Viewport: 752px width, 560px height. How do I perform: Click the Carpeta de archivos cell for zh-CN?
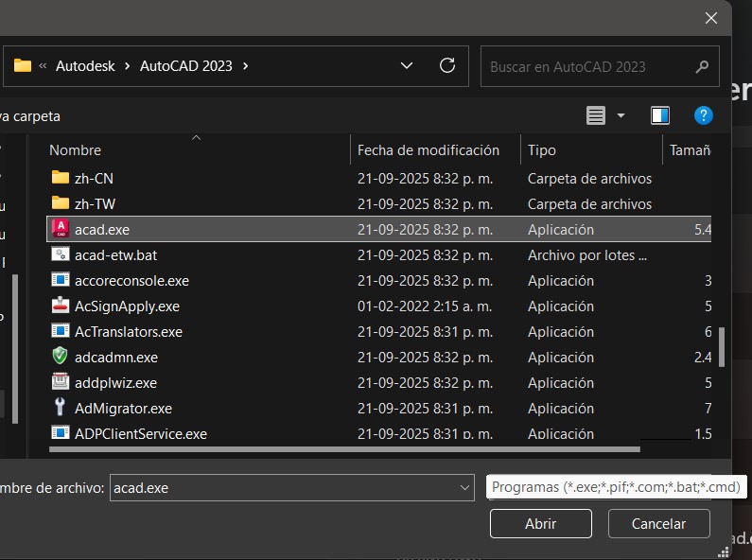(590, 179)
